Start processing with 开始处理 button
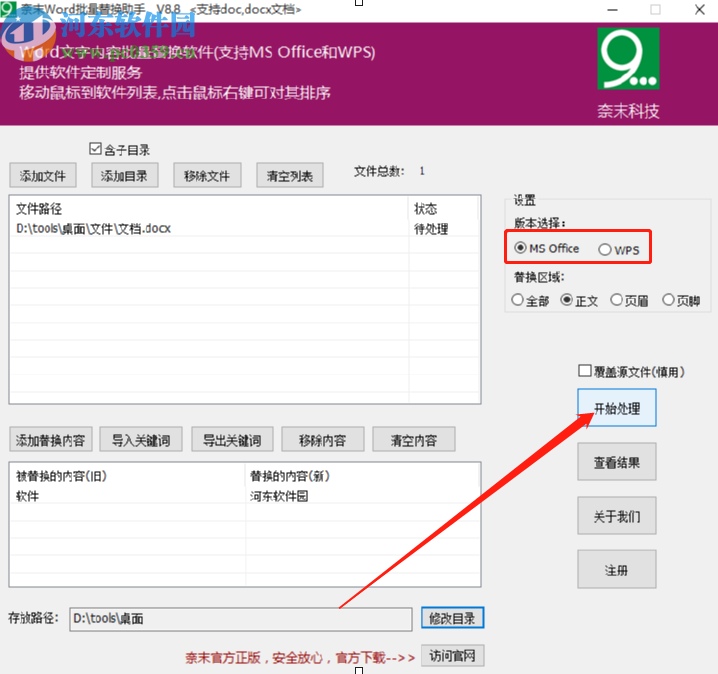The width and height of the screenshot is (718, 674). [x=616, y=409]
